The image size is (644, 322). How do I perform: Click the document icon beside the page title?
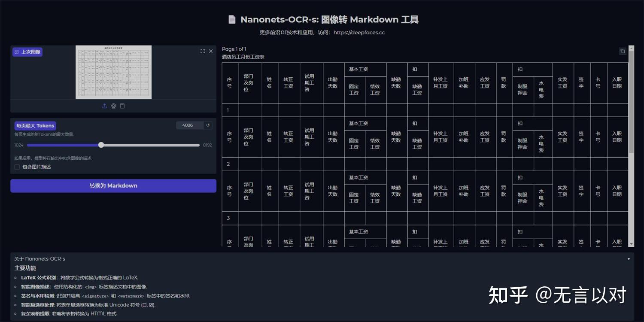pos(231,19)
